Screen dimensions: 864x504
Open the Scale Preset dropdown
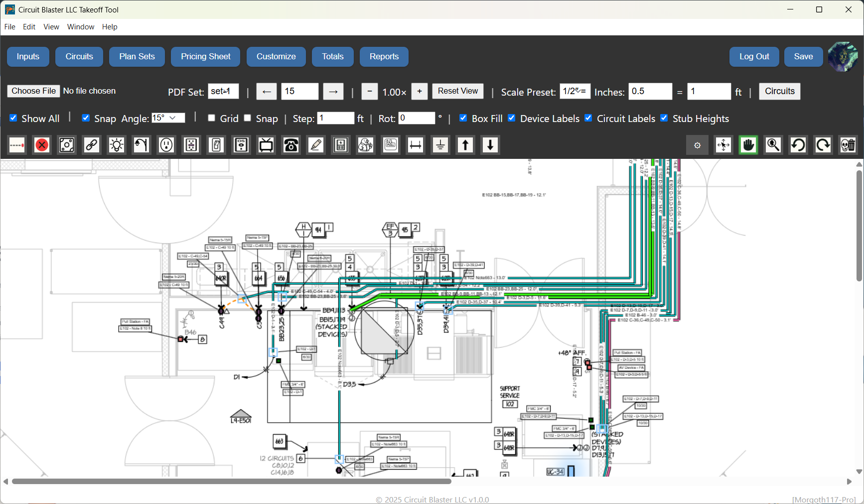pos(575,91)
